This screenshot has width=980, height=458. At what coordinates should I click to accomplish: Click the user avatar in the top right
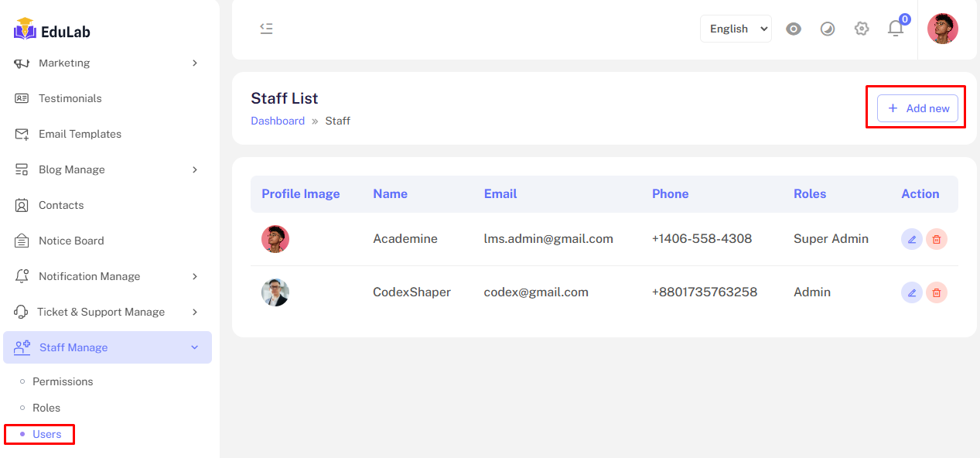[942, 29]
